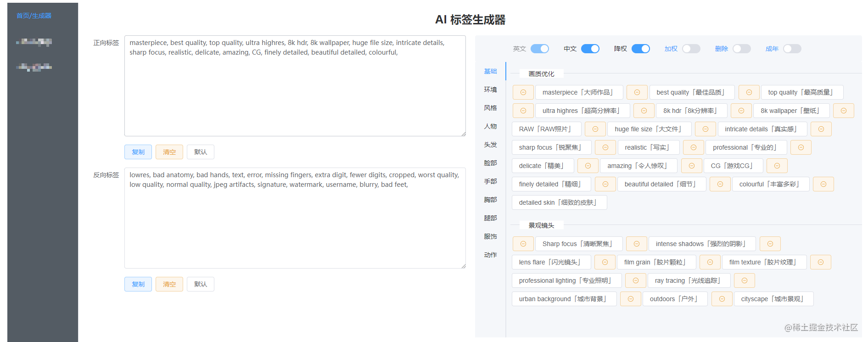Click the RAW「RAW照片」tag

click(547, 129)
